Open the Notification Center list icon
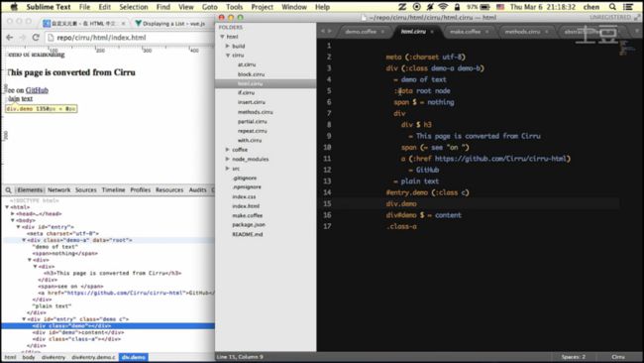Image resolution: width=644 pixels, height=363 pixels. (x=628, y=7)
